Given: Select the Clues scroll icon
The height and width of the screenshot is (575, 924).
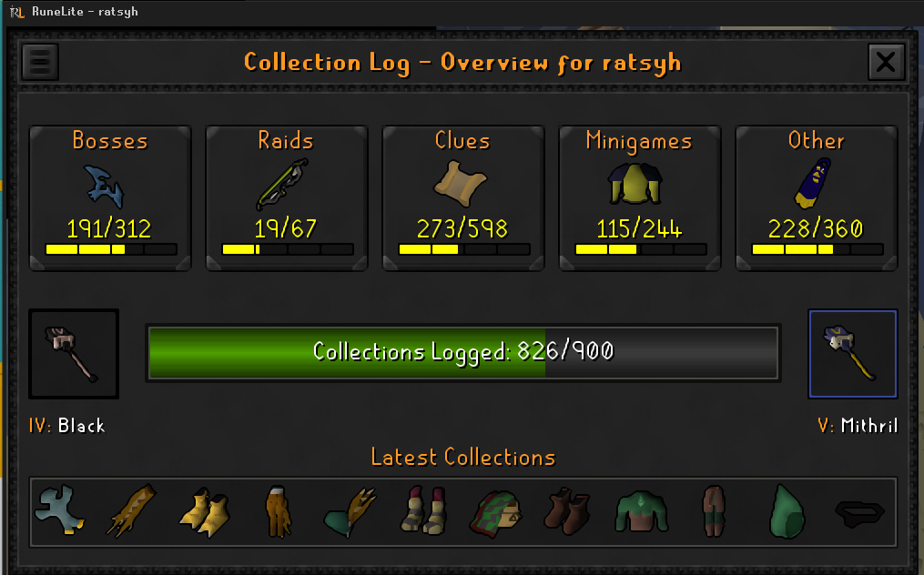Looking at the screenshot, I should (x=461, y=184).
